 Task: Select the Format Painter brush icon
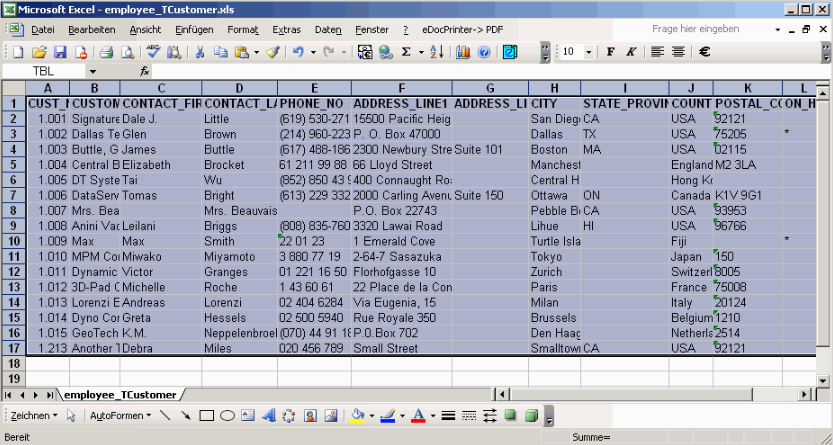(x=272, y=51)
